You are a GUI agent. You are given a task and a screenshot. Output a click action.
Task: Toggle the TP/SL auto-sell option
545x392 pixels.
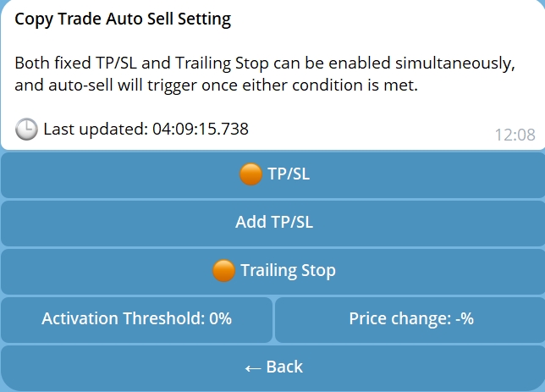(x=272, y=175)
